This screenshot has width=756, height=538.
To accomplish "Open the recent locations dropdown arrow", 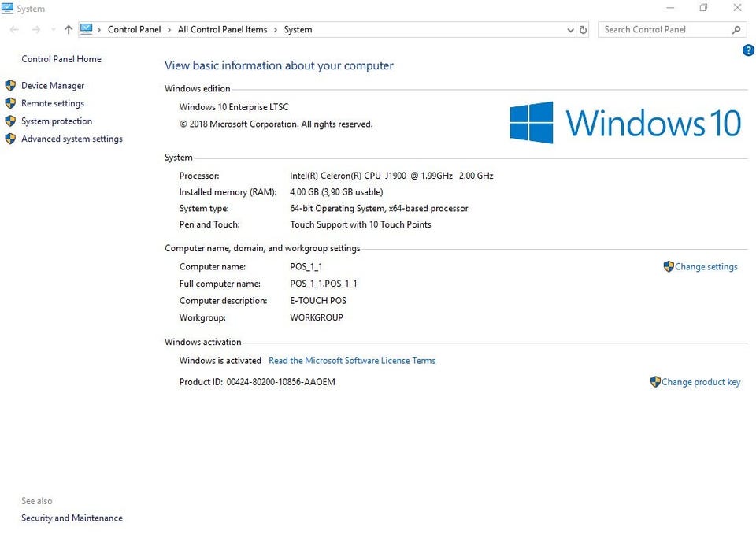I will click(x=53, y=30).
